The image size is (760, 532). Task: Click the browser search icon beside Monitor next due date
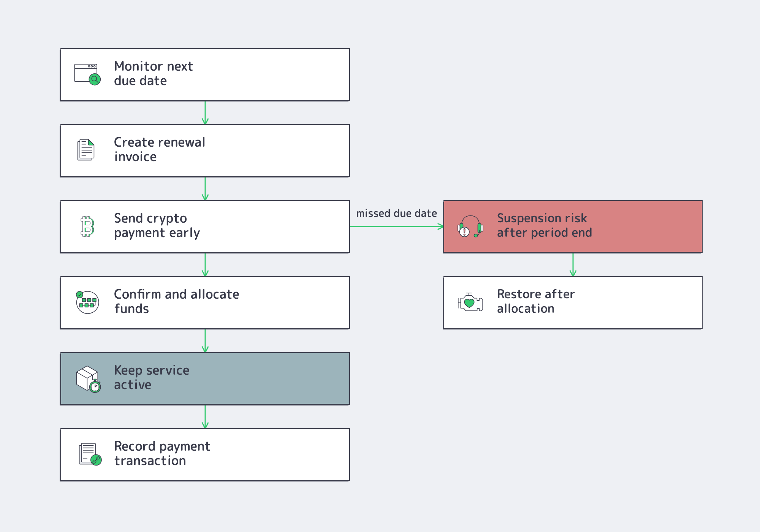pyautogui.click(x=87, y=74)
